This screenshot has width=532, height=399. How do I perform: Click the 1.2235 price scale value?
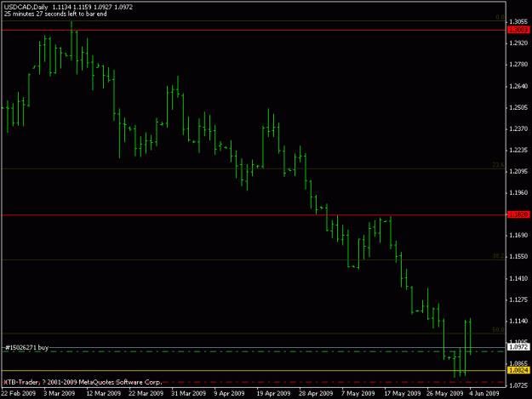tap(518, 151)
